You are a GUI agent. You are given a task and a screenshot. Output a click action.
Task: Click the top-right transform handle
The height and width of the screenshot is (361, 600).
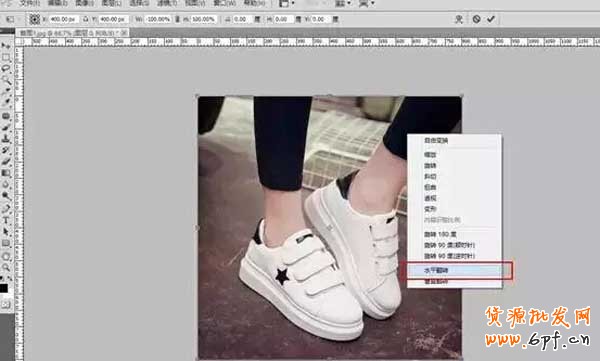(x=462, y=96)
